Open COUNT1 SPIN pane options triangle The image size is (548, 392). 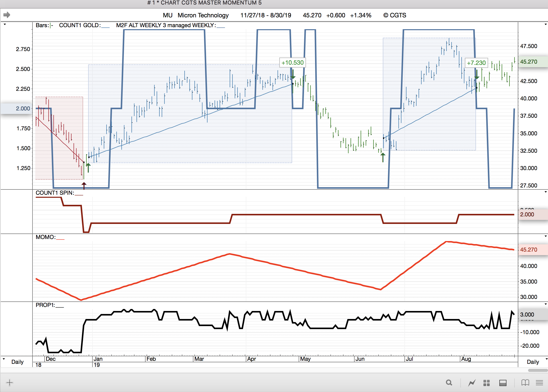click(x=546, y=192)
